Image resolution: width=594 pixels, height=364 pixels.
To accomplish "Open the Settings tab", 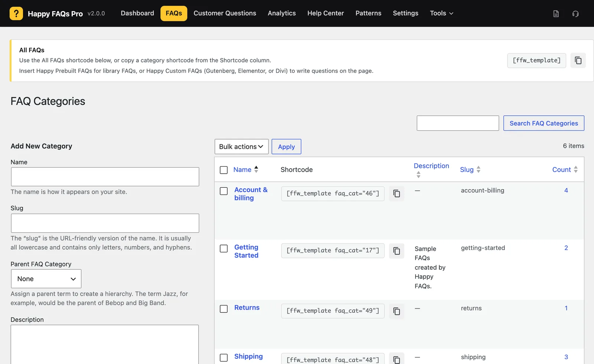I will 405,13.
